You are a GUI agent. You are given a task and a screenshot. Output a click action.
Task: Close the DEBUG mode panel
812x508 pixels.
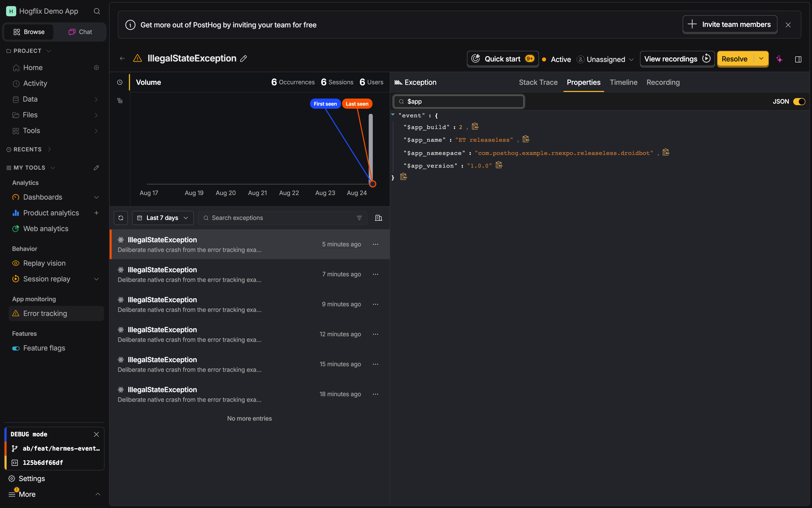tap(96, 434)
